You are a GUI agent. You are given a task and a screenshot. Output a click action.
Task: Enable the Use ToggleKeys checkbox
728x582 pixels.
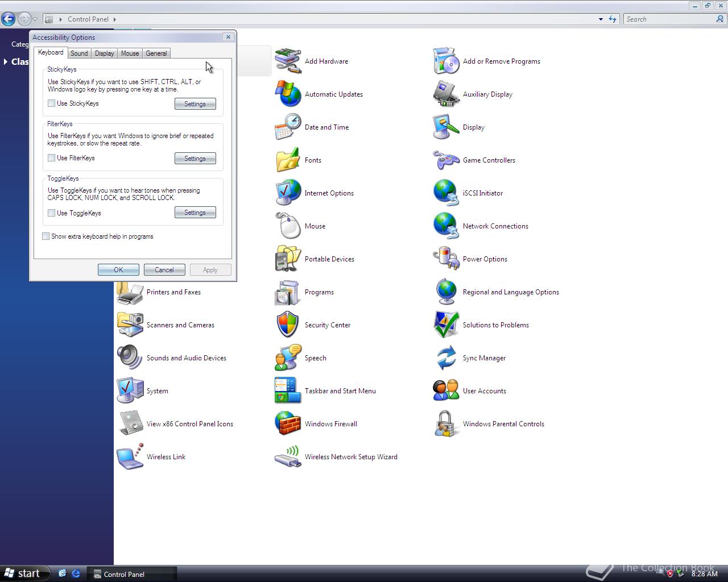52,213
